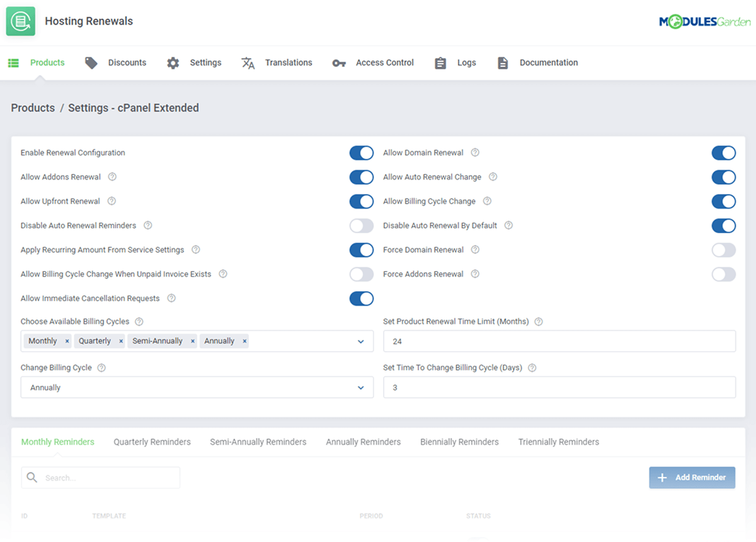756x542 pixels.
Task: Click the Add Reminder button
Action: tap(692, 478)
